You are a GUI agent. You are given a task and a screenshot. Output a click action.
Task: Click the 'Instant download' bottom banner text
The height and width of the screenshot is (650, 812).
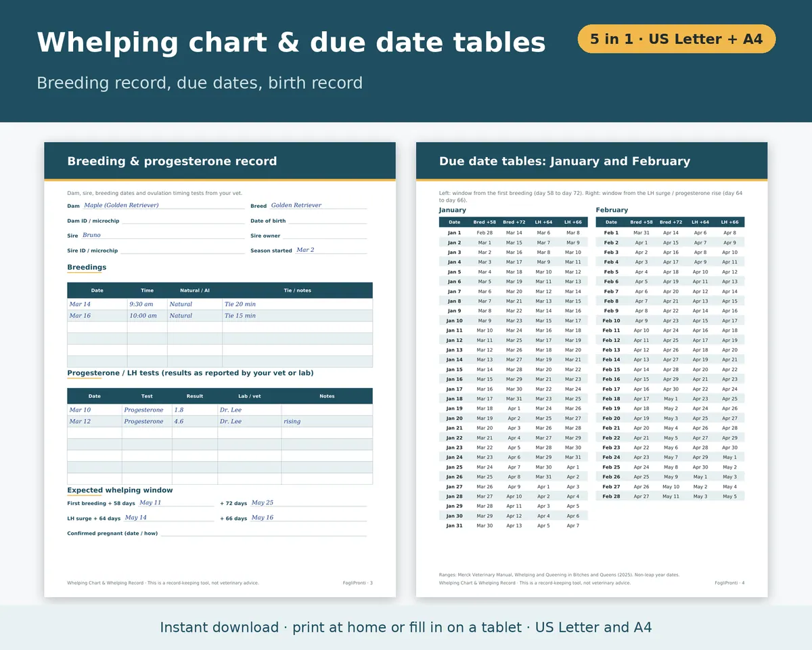(x=406, y=628)
